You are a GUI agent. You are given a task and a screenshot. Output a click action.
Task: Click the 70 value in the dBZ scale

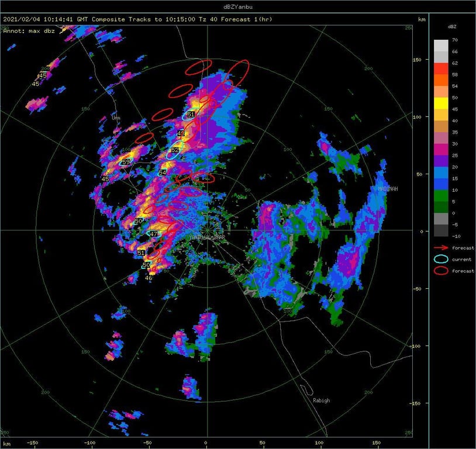(x=455, y=40)
